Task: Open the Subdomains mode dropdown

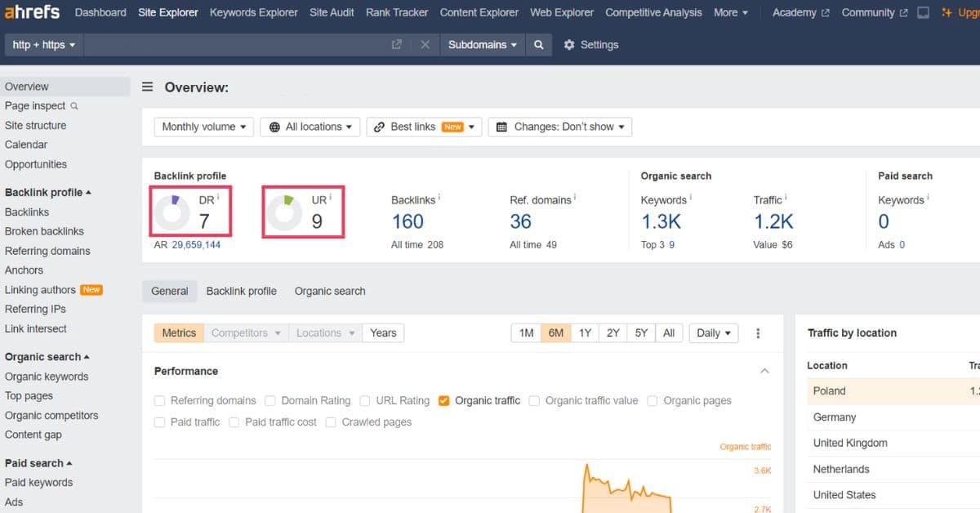Action: tap(483, 45)
